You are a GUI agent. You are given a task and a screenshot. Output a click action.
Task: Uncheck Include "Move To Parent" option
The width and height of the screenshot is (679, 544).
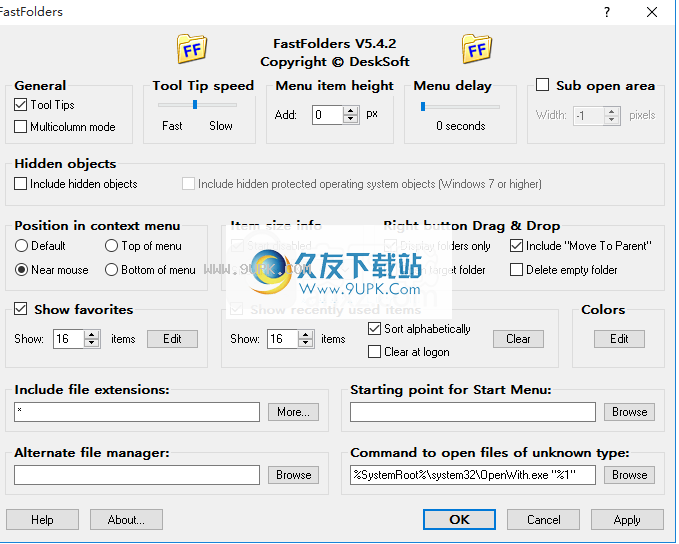click(x=516, y=246)
